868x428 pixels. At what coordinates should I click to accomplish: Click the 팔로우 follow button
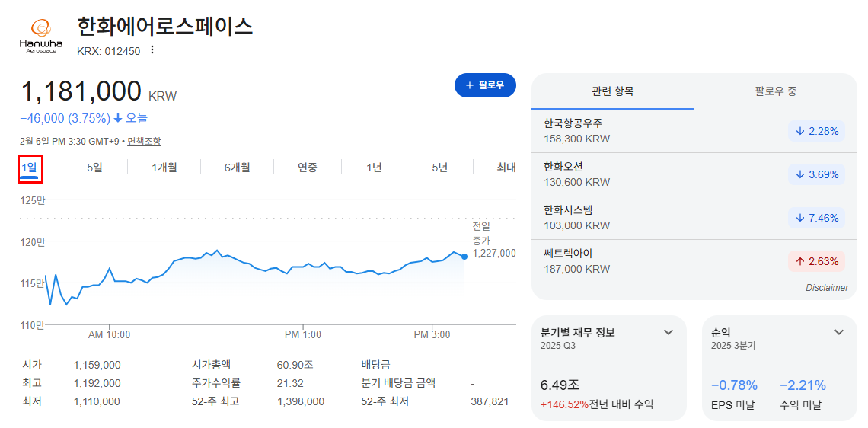(x=485, y=85)
